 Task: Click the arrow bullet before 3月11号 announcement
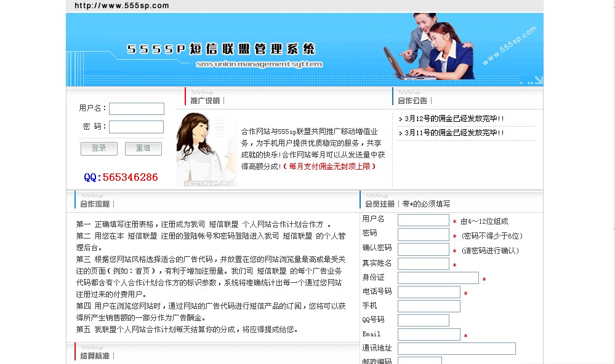[x=400, y=133]
